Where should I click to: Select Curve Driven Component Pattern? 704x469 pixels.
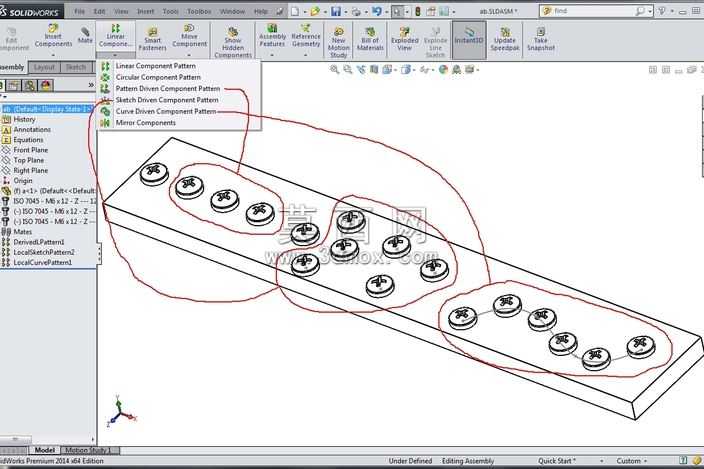coord(166,111)
